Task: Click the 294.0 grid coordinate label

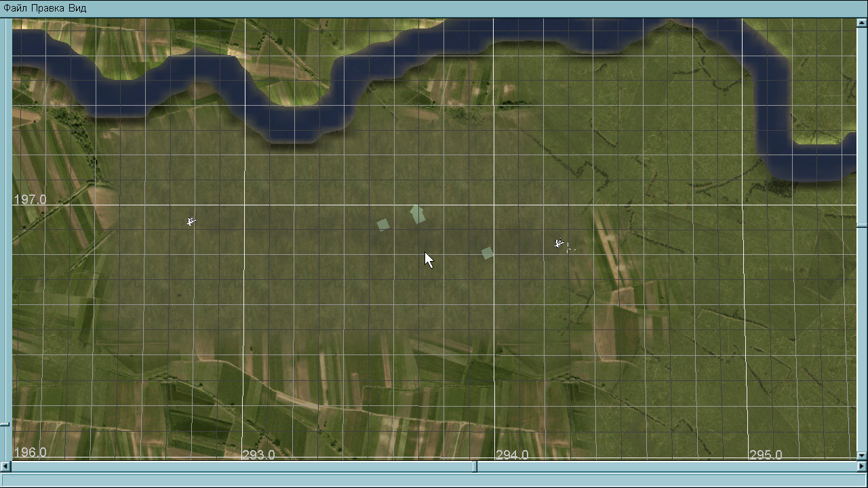Action: tap(512, 455)
